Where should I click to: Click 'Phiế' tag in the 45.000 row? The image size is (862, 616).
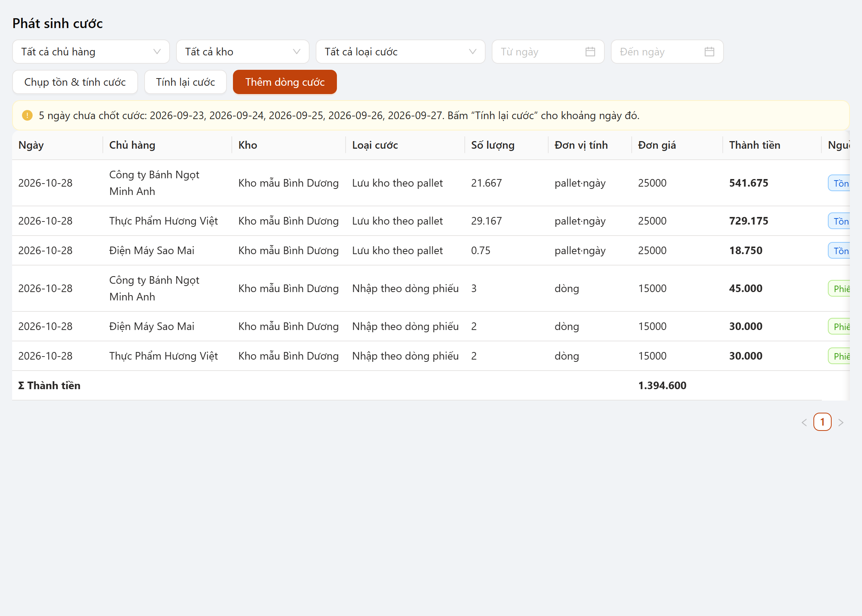click(x=839, y=289)
